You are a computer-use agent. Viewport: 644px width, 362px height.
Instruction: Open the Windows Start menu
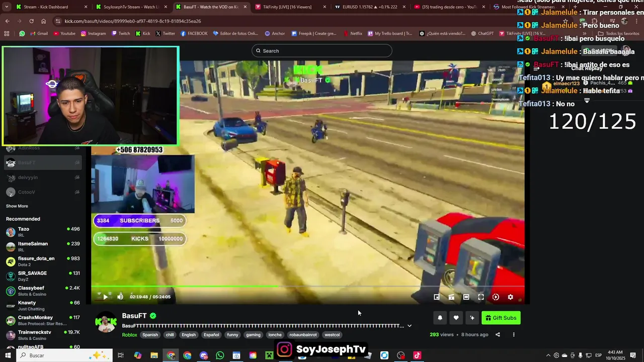click(x=8, y=355)
